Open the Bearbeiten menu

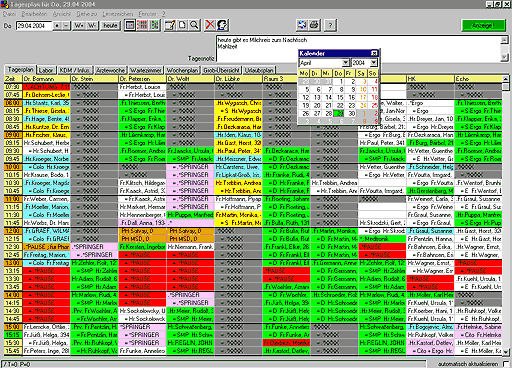(34, 14)
